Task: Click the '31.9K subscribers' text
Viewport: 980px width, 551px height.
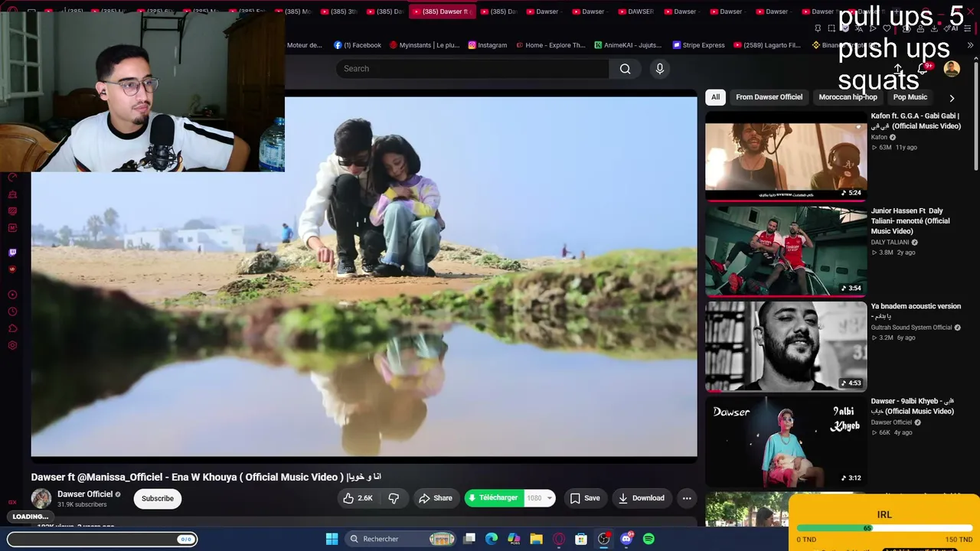Action: [82, 505]
